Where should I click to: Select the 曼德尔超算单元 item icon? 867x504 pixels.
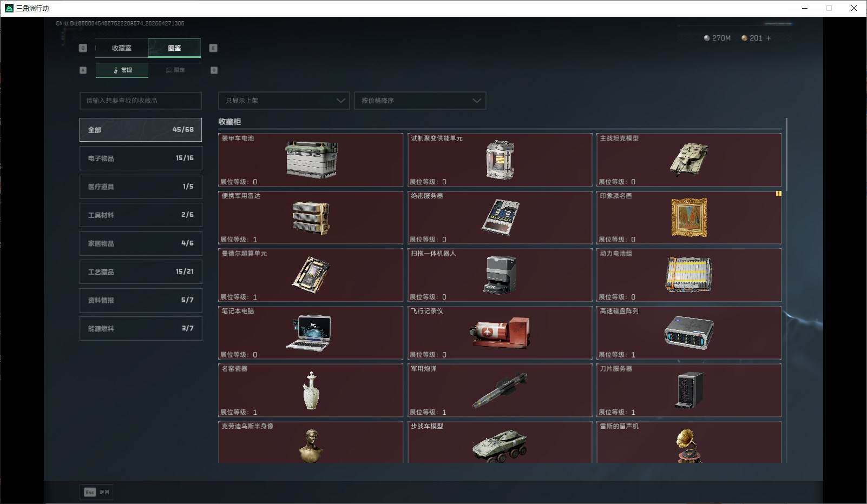coord(311,275)
